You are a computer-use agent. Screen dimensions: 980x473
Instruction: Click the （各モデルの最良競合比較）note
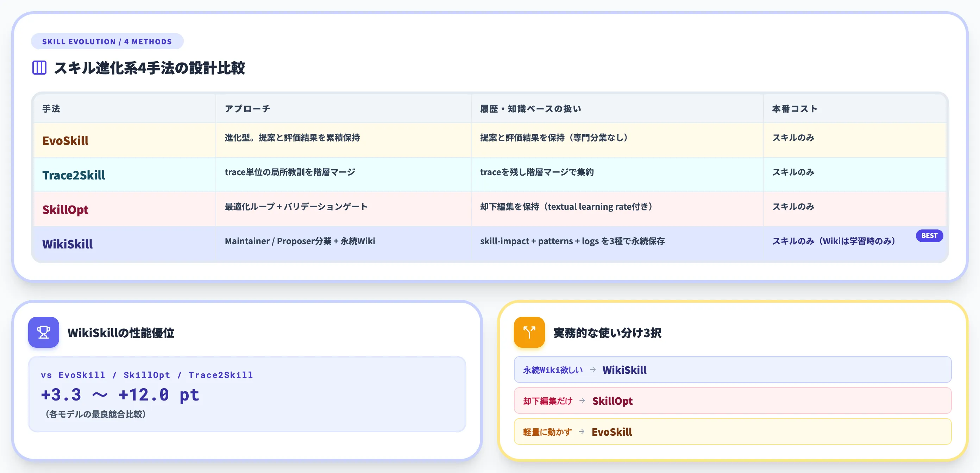[95, 414]
